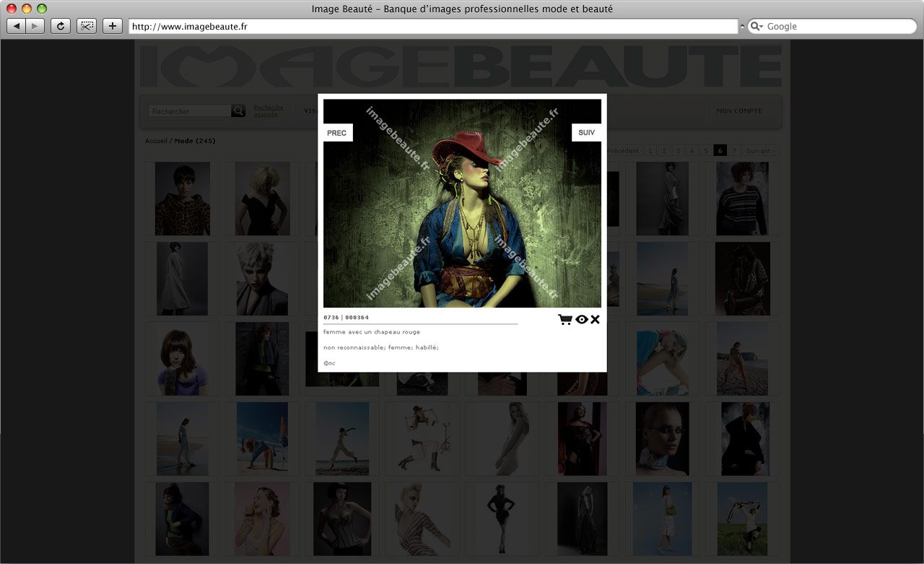Click the site's Rechercher search field
This screenshot has width=924, height=564.
coord(190,111)
